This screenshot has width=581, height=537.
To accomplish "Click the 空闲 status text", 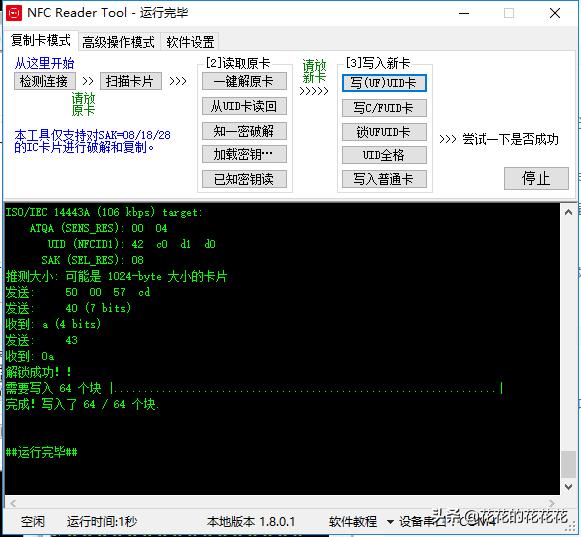I will 33,522.
